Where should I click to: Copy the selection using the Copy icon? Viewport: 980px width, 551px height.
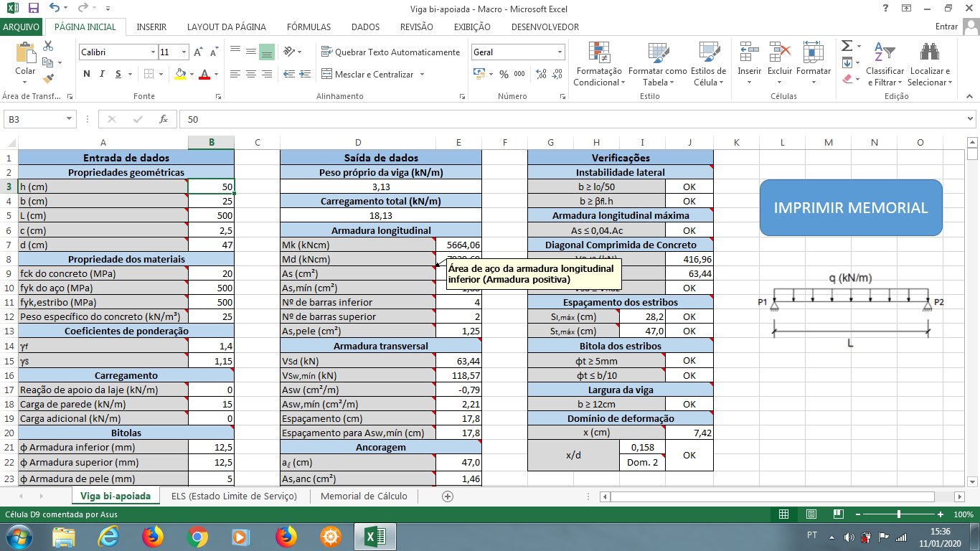(48, 62)
